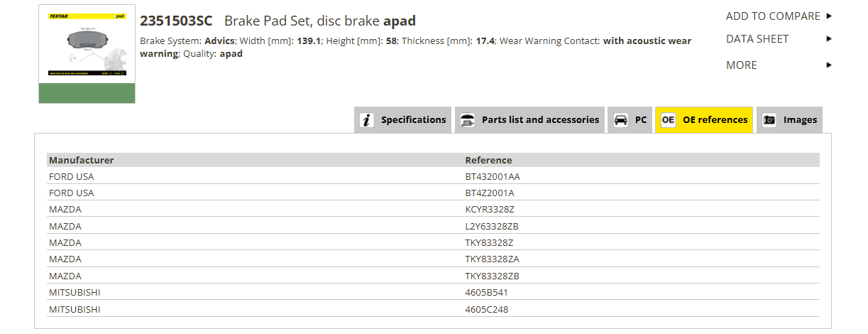Click the info icon on Specifications tab
The image size is (868, 334).
[367, 120]
